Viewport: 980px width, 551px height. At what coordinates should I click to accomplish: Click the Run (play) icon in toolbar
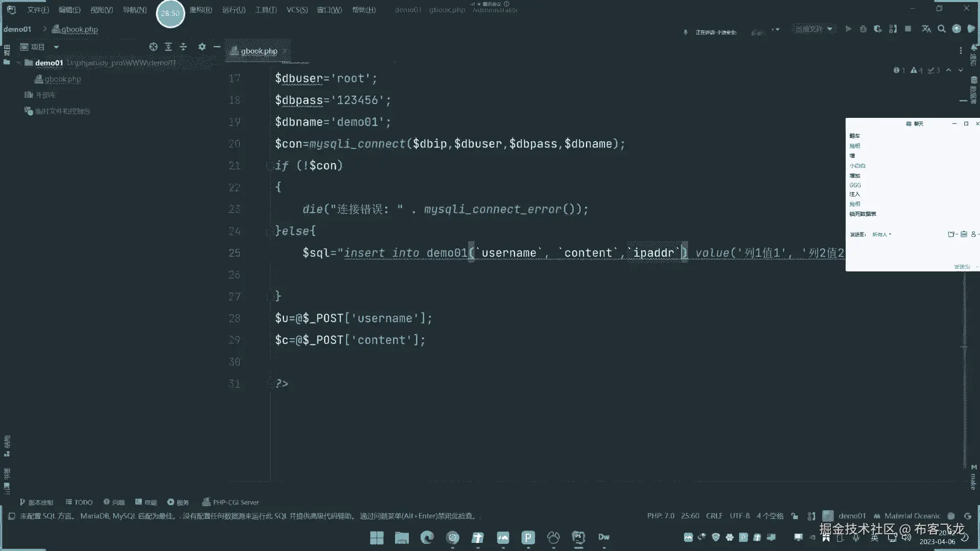pos(848,29)
